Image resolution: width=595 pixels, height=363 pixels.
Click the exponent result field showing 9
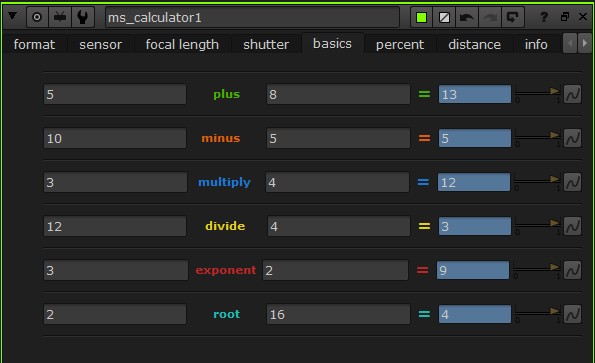coord(473,270)
